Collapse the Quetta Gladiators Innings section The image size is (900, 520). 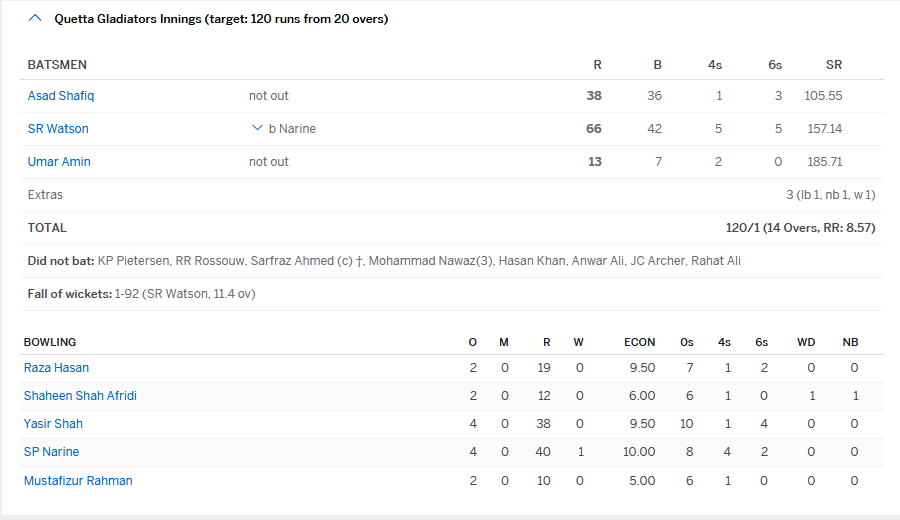[x=36, y=18]
